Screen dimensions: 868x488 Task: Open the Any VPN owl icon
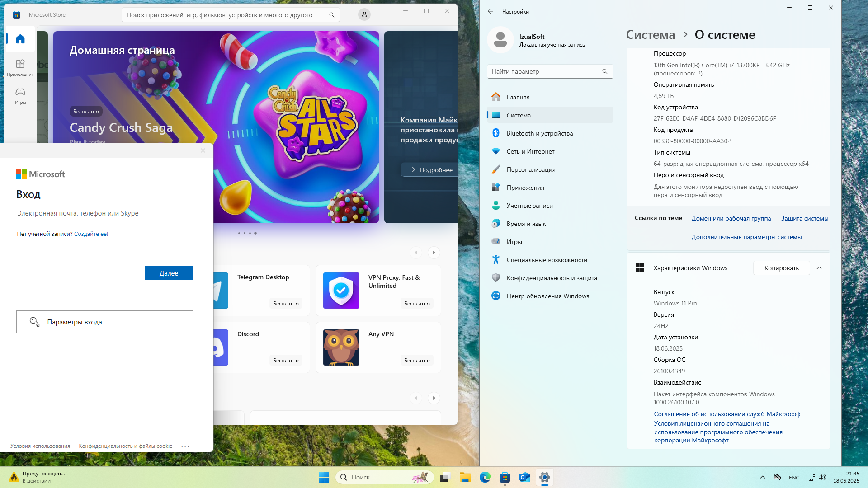point(341,347)
